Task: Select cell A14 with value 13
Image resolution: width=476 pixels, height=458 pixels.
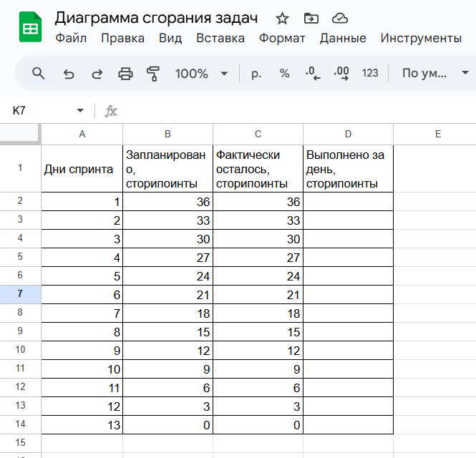Action: (x=82, y=425)
